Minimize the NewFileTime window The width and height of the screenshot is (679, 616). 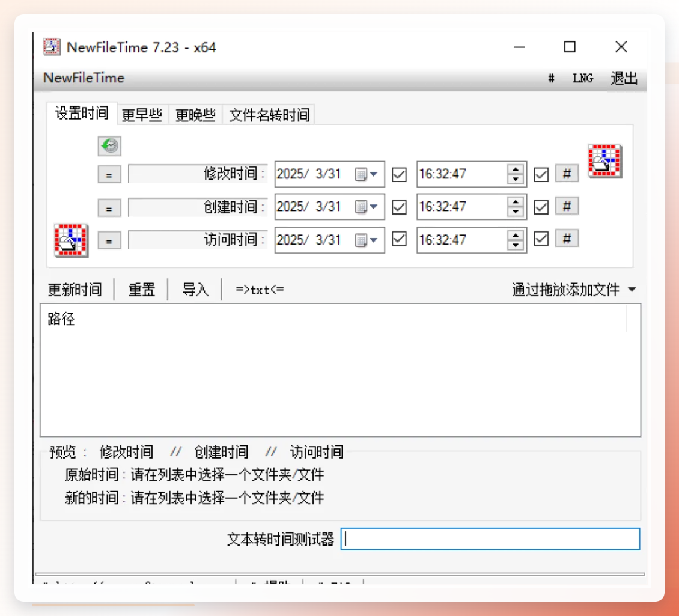tap(519, 47)
